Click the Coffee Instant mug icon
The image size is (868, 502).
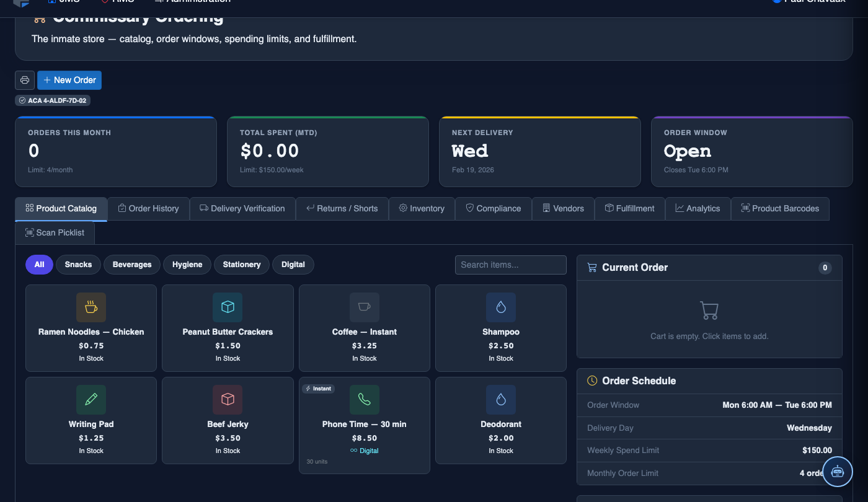click(365, 307)
